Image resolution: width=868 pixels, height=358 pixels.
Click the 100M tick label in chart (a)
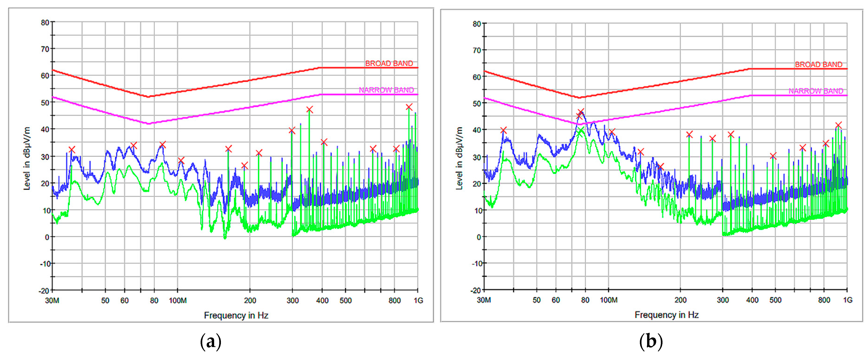coord(178,300)
